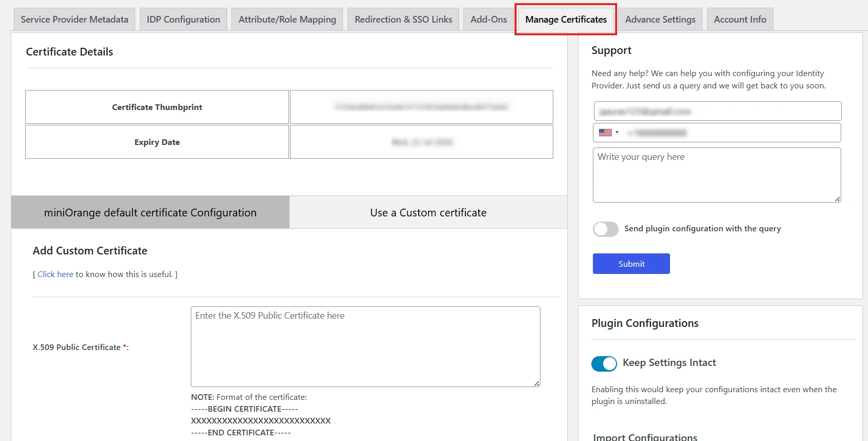Image resolution: width=868 pixels, height=441 pixels.
Task: Select the Manage Certificates tab
Action: 566,20
